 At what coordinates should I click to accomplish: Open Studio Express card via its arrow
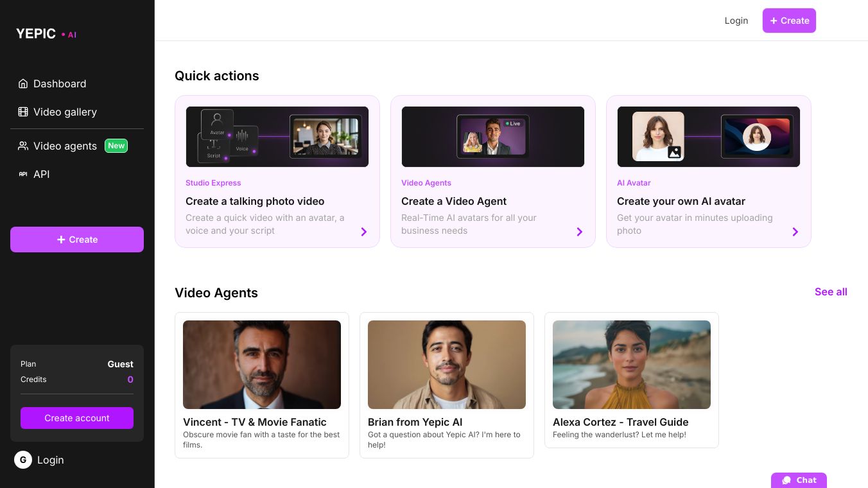(364, 232)
